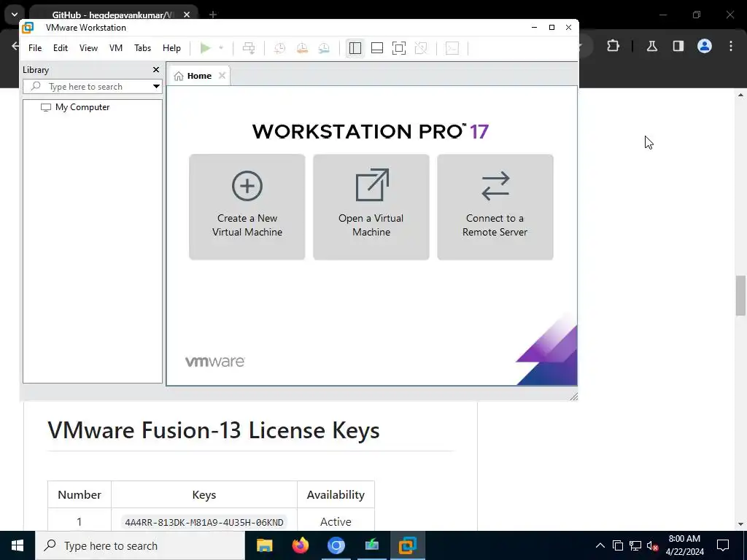Click the network tray icon
Screen dimensions: 747x560
coord(635,545)
